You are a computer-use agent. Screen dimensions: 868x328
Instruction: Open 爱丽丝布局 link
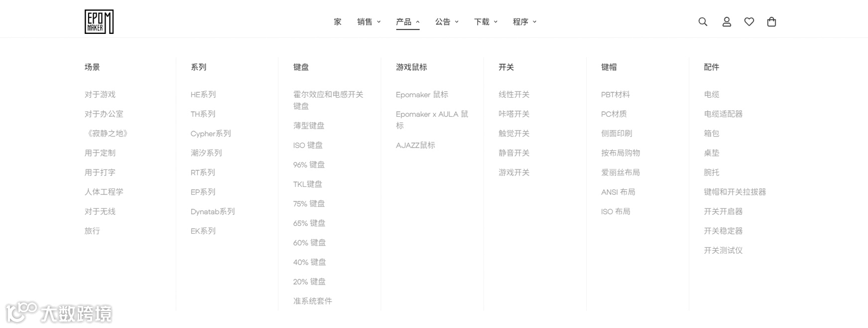tap(620, 172)
